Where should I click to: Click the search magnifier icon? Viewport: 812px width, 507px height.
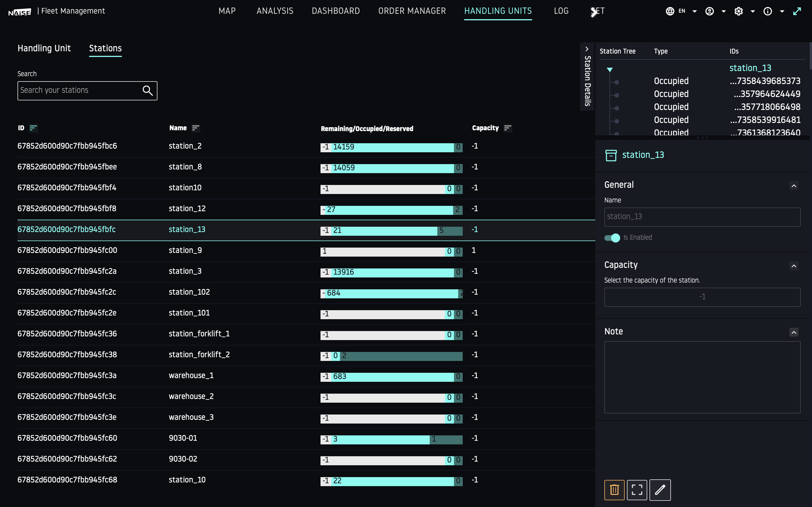click(148, 90)
